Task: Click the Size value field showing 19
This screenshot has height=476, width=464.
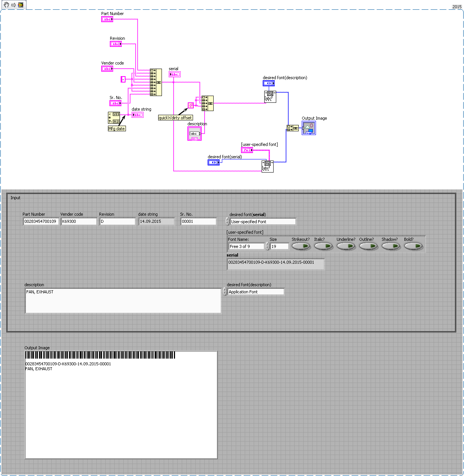Action: coord(280,246)
